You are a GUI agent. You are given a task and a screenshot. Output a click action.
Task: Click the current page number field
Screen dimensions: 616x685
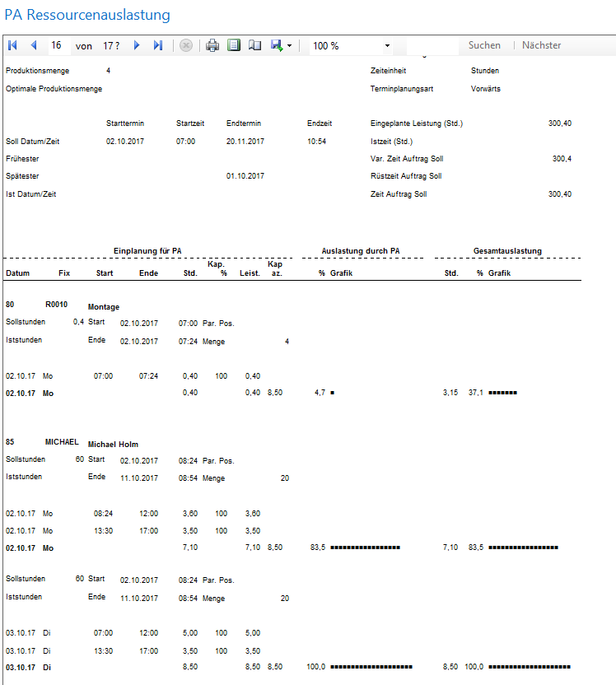(58, 45)
